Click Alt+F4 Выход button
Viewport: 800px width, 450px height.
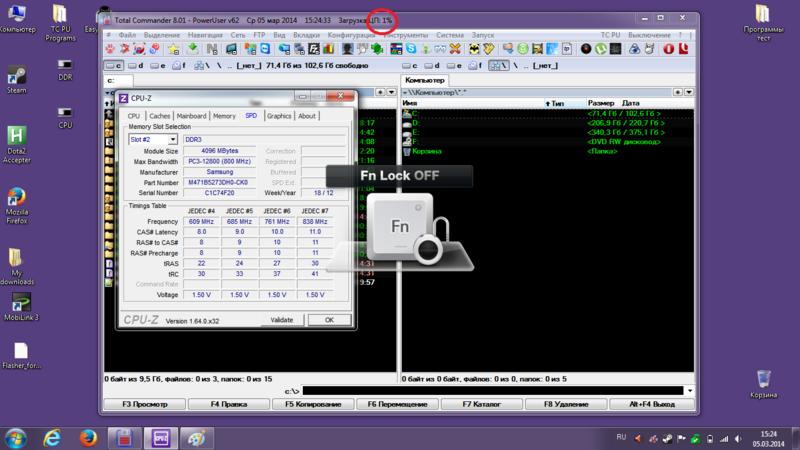tap(652, 404)
